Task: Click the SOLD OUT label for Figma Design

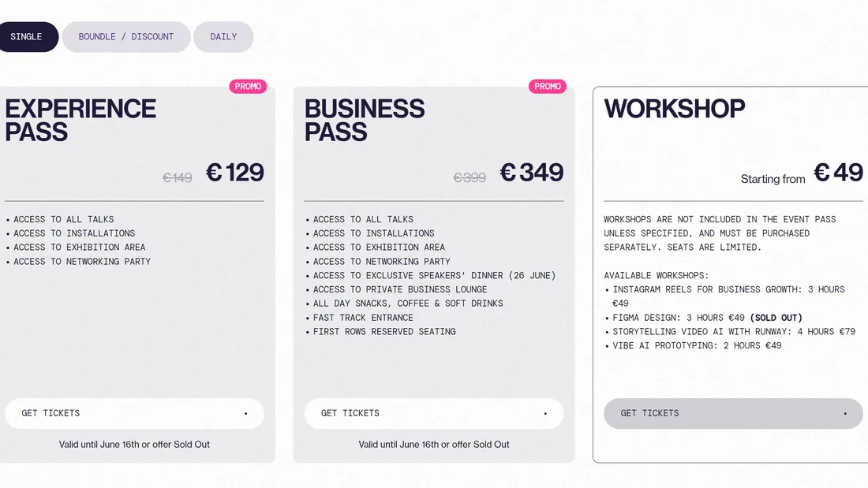Action: tap(776, 318)
